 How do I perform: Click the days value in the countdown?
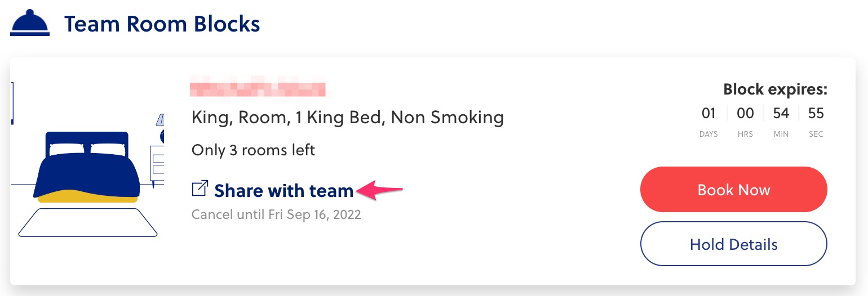pos(708,114)
